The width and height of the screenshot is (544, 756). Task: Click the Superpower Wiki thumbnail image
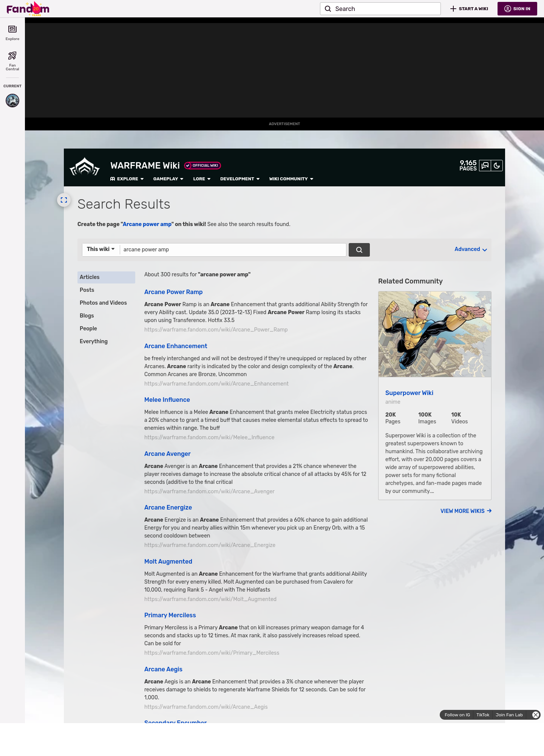pyautogui.click(x=435, y=334)
